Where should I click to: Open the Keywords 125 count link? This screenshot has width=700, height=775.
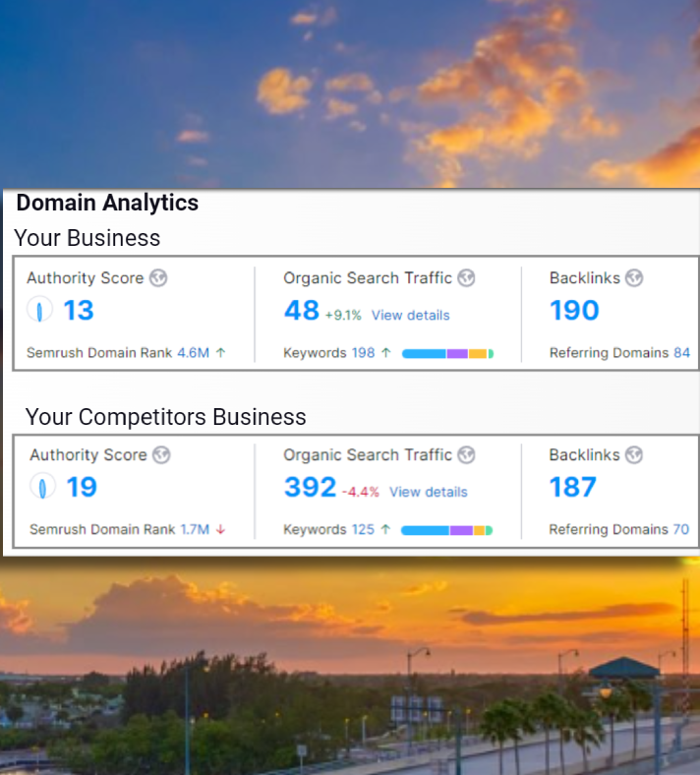(364, 529)
